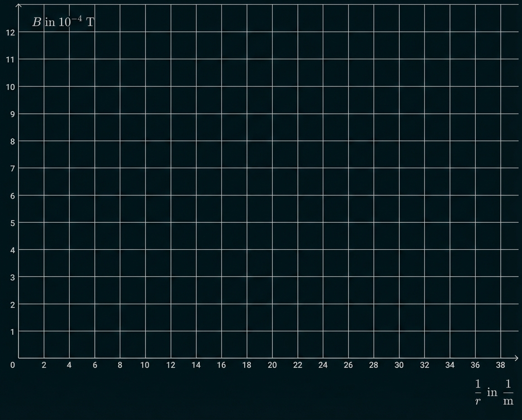The width and height of the screenshot is (522, 420).
Task: Click the upward arrowhead of the y-axis
Action: [18, 5]
